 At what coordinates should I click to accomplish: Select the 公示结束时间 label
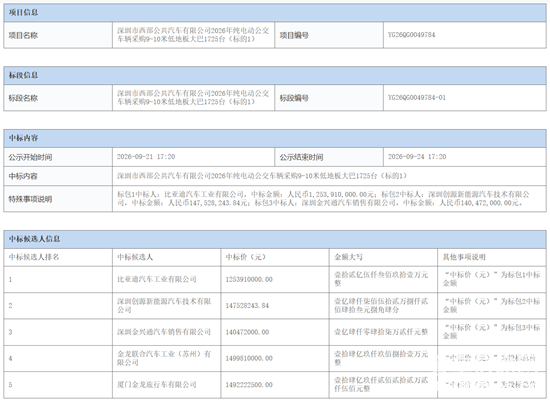point(329,157)
